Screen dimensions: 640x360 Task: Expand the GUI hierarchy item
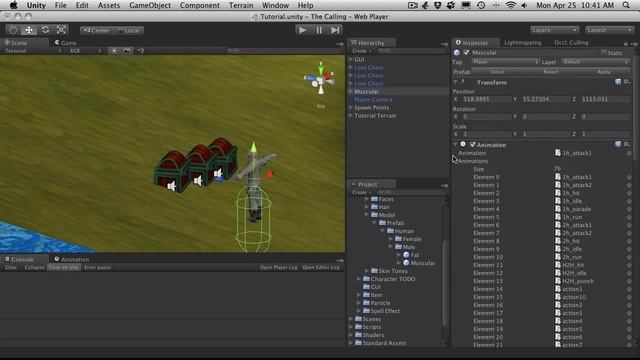pyautogui.click(x=351, y=59)
